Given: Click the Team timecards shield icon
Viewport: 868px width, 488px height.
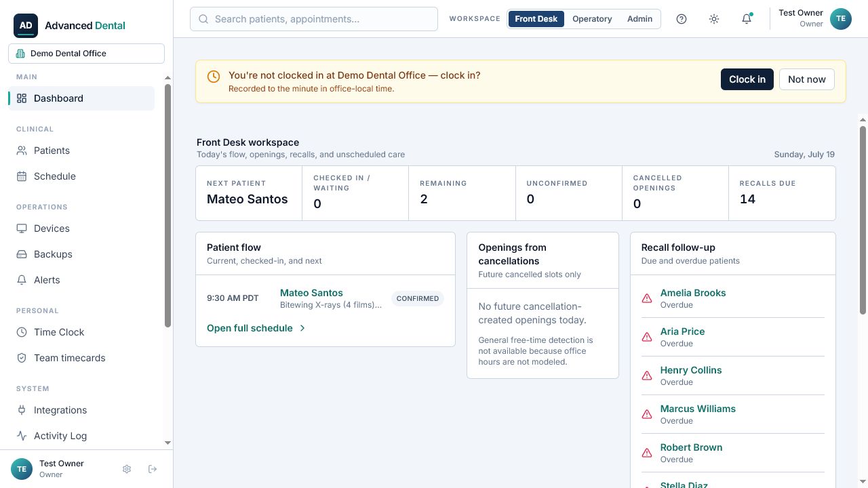Looking at the screenshot, I should (x=22, y=358).
